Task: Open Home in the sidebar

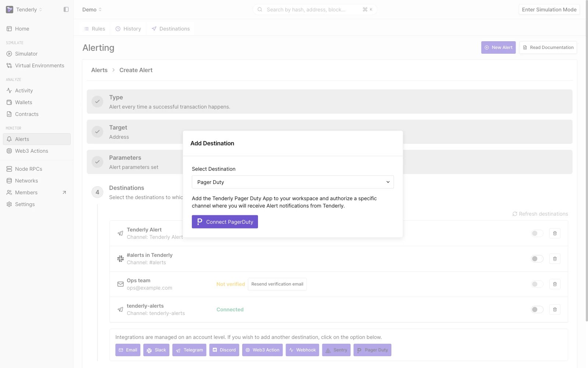Action: click(37, 29)
